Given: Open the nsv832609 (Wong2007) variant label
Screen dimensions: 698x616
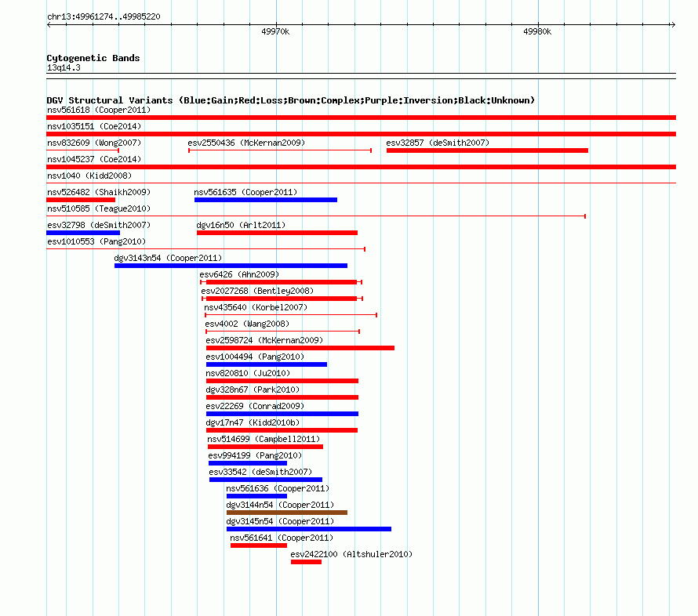Looking at the screenshot, I should [x=94, y=143].
